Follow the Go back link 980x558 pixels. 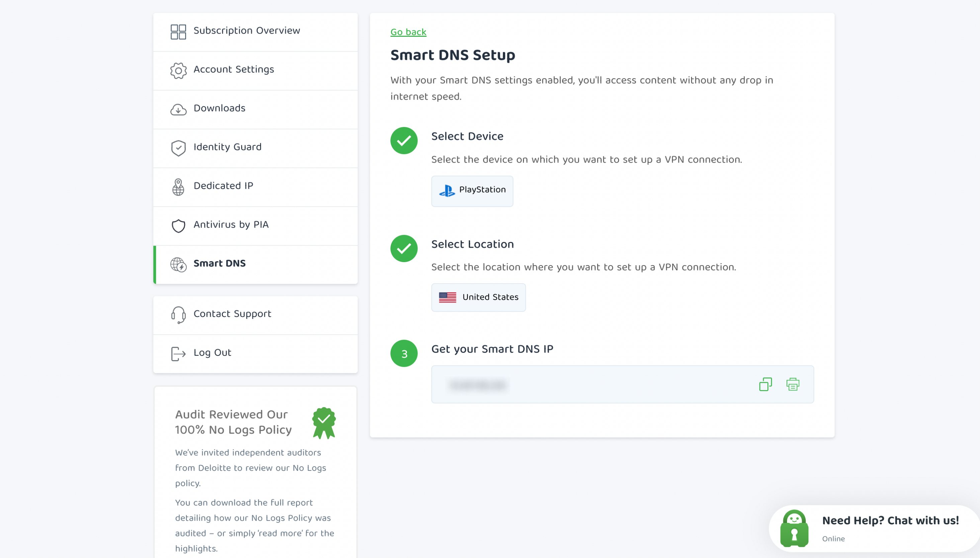tap(408, 32)
